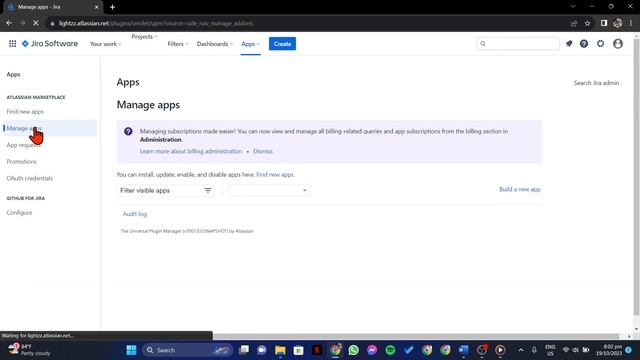Bookmark this page with the star icon
The height and width of the screenshot is (360, 640).
pyautogui.click(x=587, y=23)
